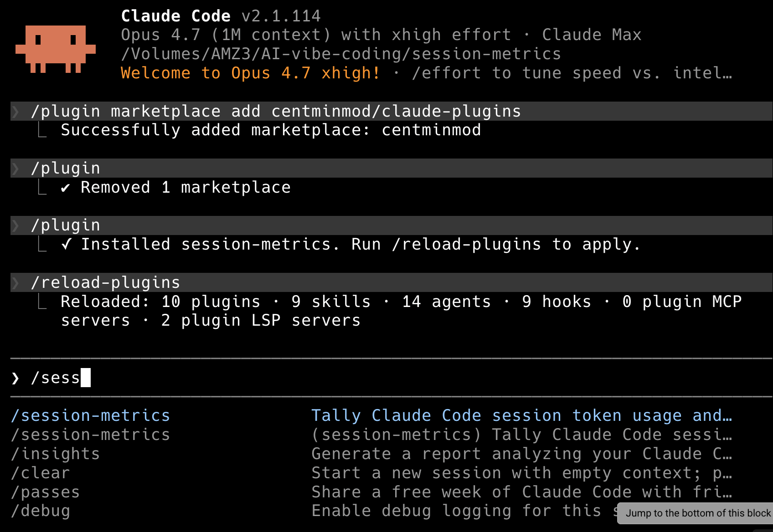This screenshot has width=773, height=532.
Task: Click the '/effort to tune speed' hint
Action: pyautogui.click(x=572, y=73)
